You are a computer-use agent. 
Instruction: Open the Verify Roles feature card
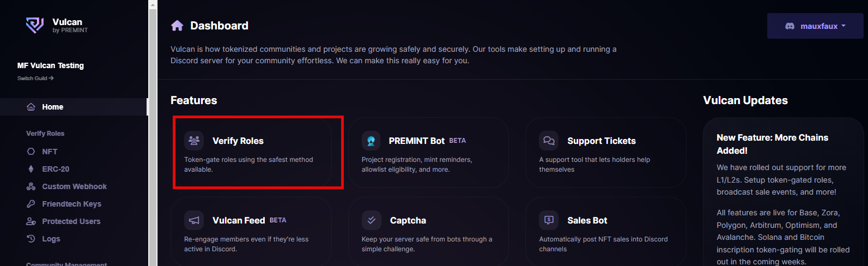click(251, 153)
